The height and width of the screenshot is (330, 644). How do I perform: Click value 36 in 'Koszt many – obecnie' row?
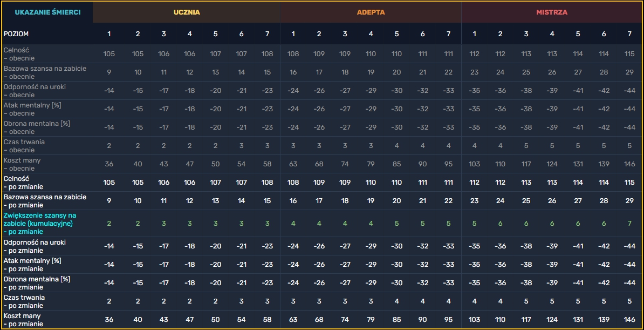(109, 164)
